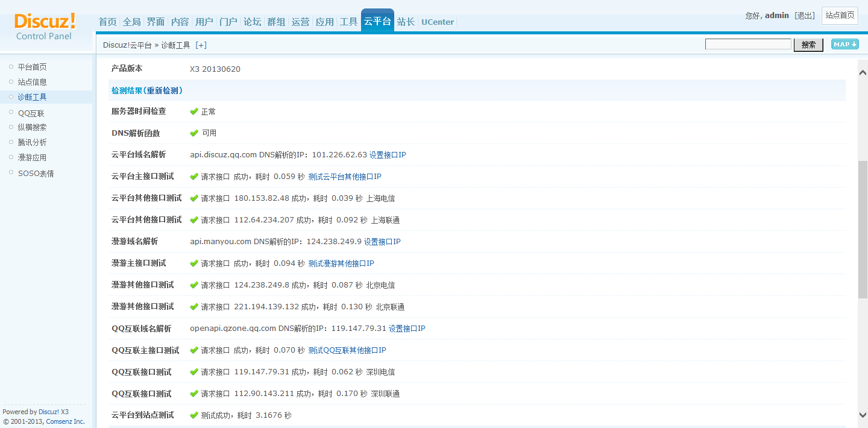Select 诊断工具 in sidebar
The width and height of the screenshot is (868, 428).
click(32, 97)
